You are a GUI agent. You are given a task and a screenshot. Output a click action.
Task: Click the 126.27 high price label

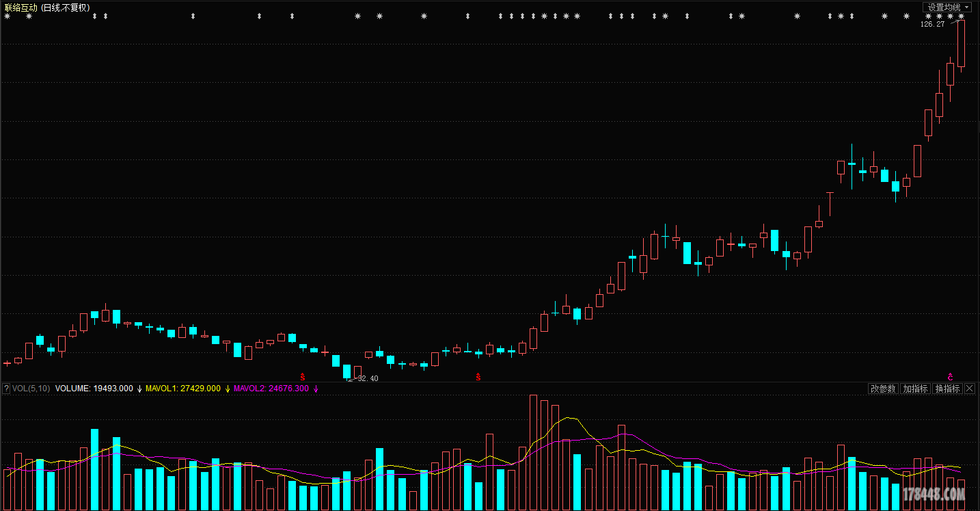tap(932, 24)
